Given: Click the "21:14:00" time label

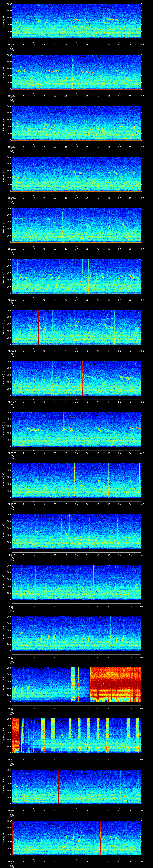Looking at the screenshot, I should 12,708.
